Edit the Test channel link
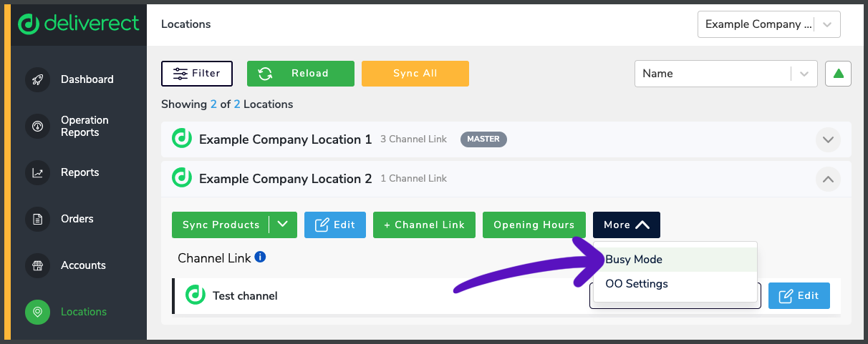 tap(799, 295)
